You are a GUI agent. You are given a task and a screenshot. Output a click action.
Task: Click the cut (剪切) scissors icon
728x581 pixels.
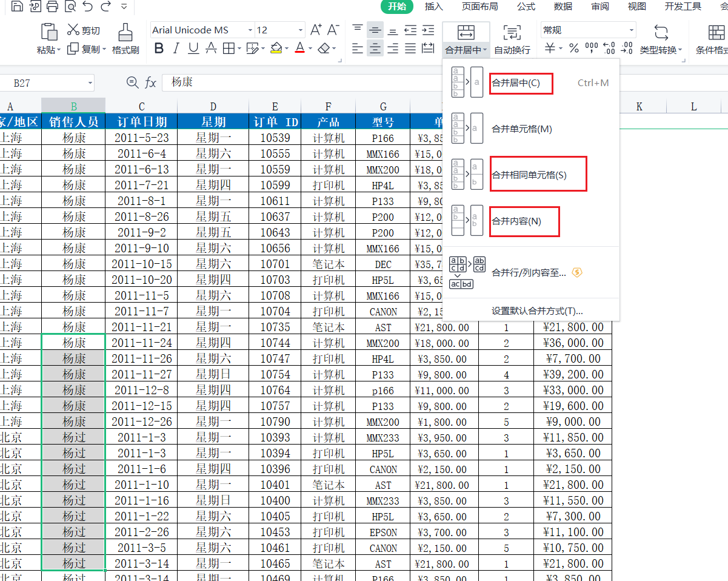coord(73,30)
